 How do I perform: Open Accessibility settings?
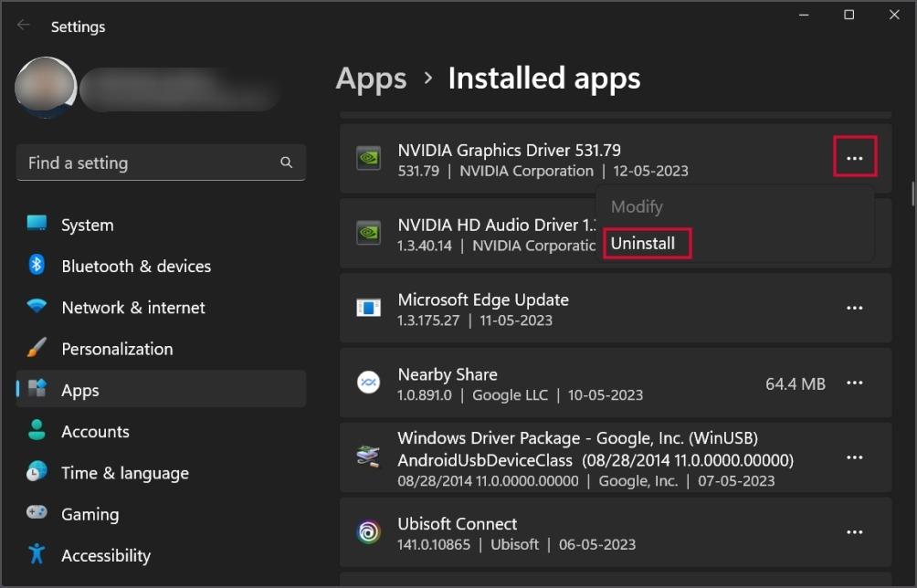[161, 555]
